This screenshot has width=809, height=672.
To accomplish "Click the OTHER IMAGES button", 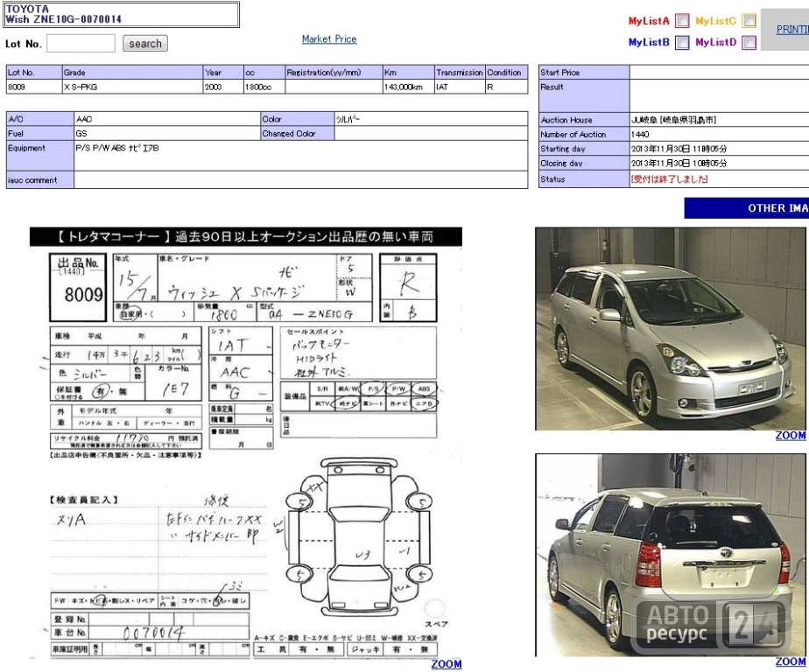I will (x=747, y=208).
